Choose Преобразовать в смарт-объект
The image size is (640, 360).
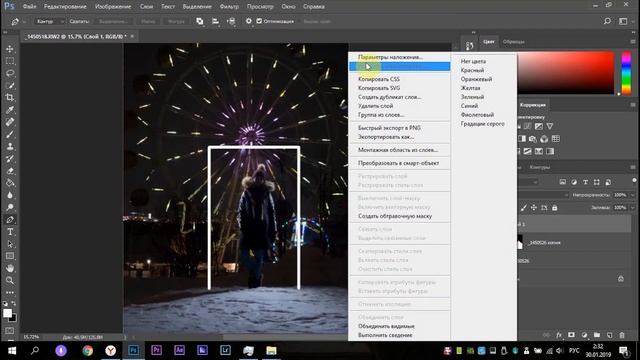pos(399,163)
